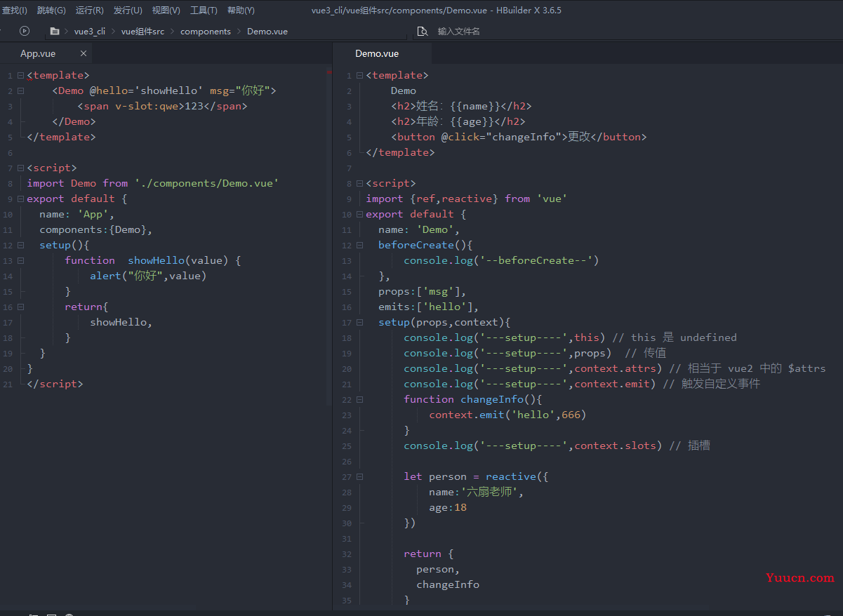Click import {ref,reactive} from 'vue' line
The width and height of the screenshot is (843, 616).
point(467,199)
